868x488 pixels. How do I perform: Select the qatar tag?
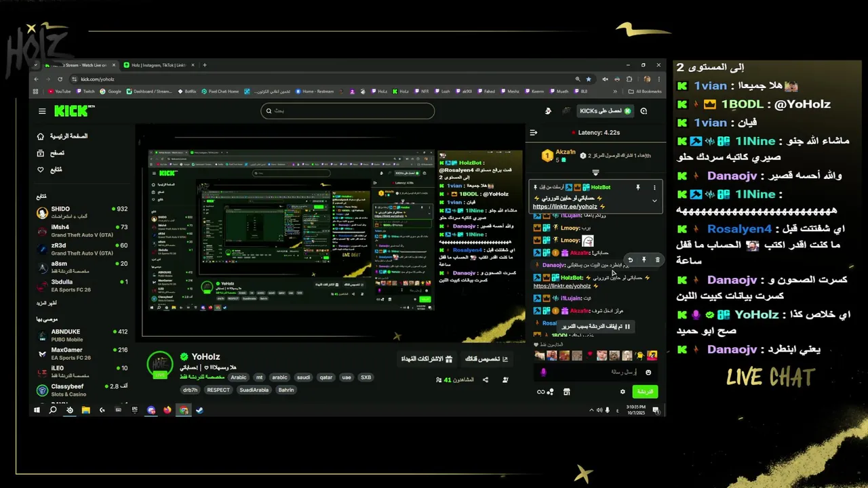click(x=326, y=378)
